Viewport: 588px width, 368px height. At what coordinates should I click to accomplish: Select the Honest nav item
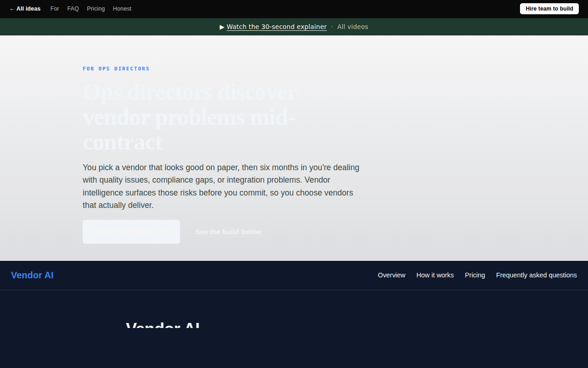tap(122, 9)
